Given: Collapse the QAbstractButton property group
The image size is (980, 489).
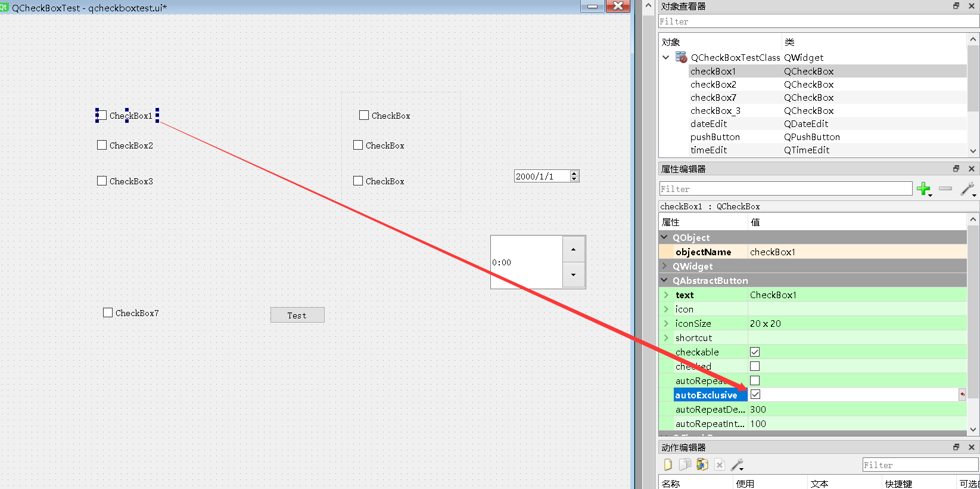Looking at the screenshot, I should [x=664, y=280].
